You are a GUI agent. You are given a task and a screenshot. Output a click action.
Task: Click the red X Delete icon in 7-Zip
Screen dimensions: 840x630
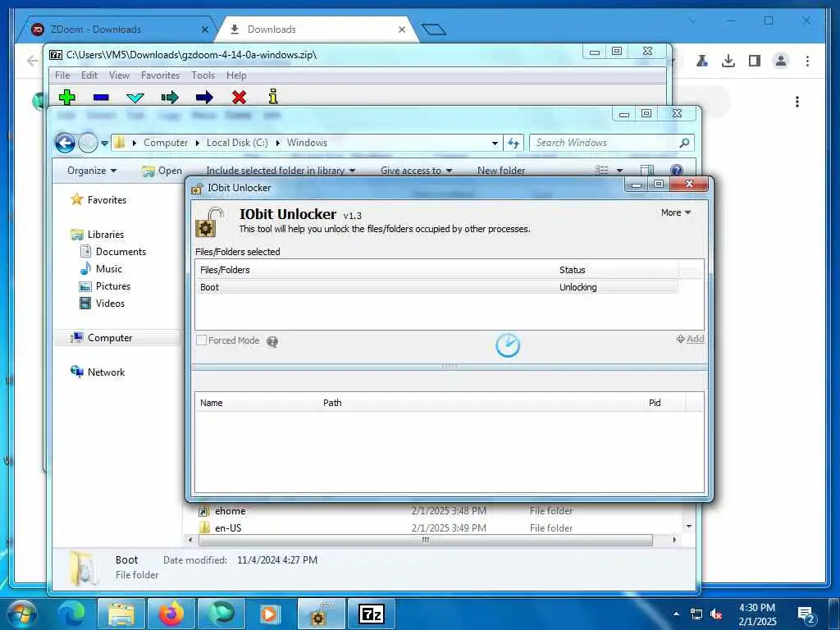click(239, 97)
